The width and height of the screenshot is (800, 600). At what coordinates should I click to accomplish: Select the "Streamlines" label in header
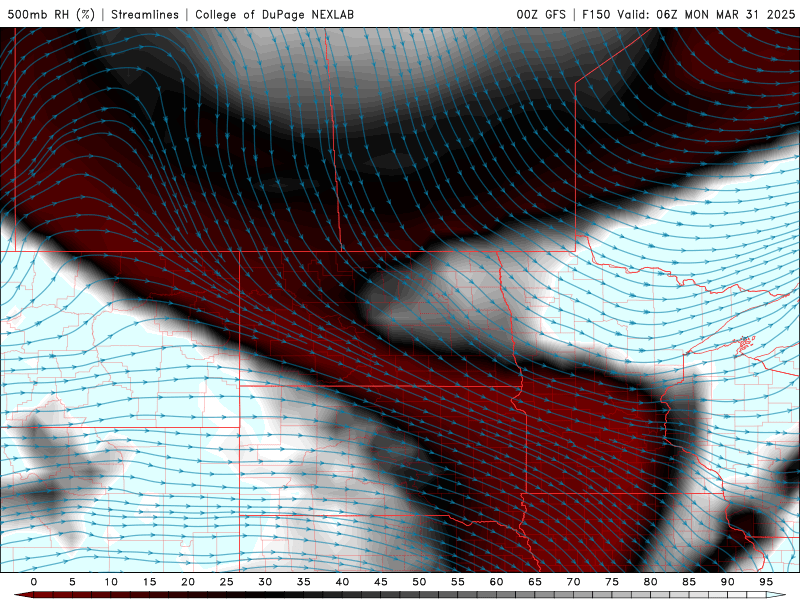pos(145,14)
